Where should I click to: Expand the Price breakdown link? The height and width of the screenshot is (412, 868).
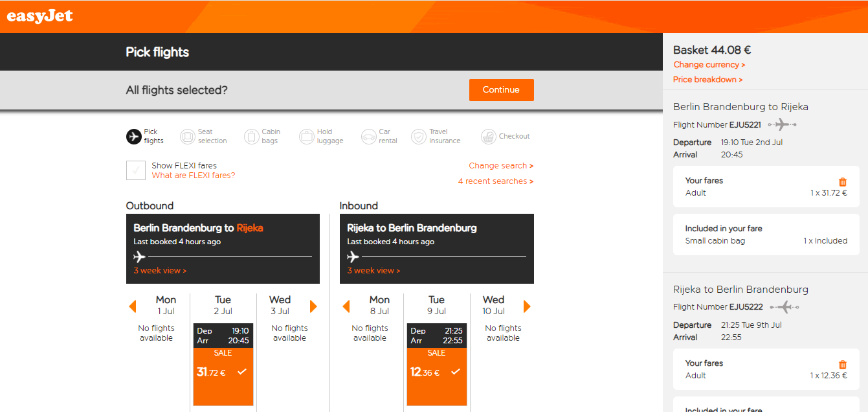708,80
